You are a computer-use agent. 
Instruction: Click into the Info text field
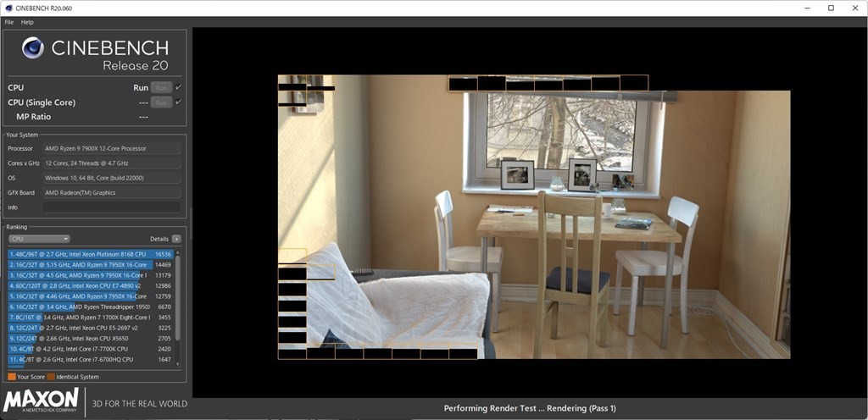[111, 207]
